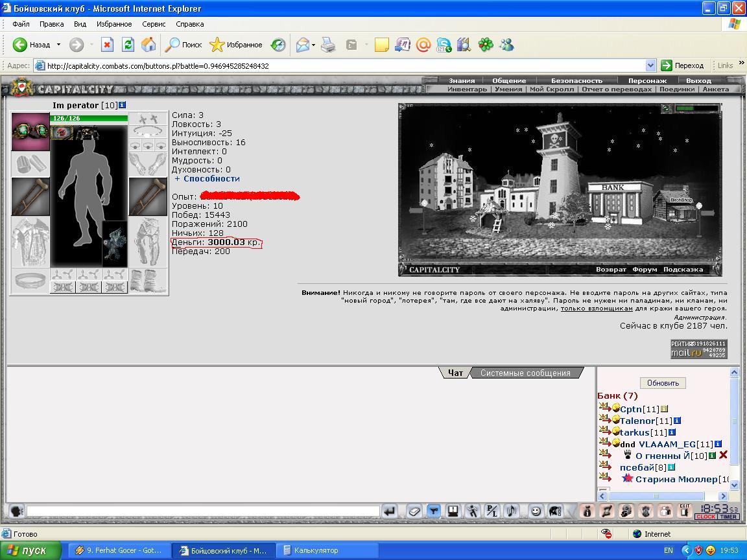Toggle the chat sound speaker icon
The height and width of the screenshot is (560, 747).
point(512,511)
